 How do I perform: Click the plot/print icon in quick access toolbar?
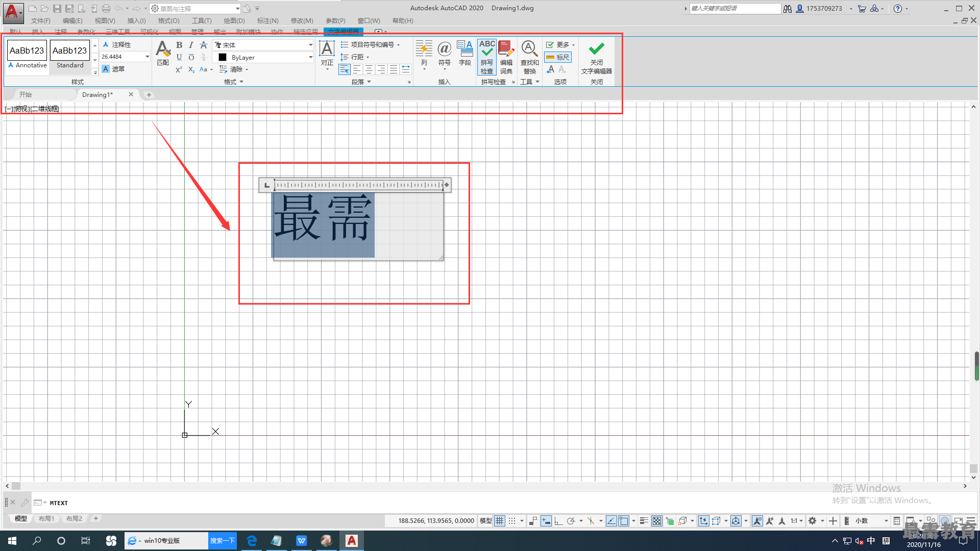coord(106,9)
